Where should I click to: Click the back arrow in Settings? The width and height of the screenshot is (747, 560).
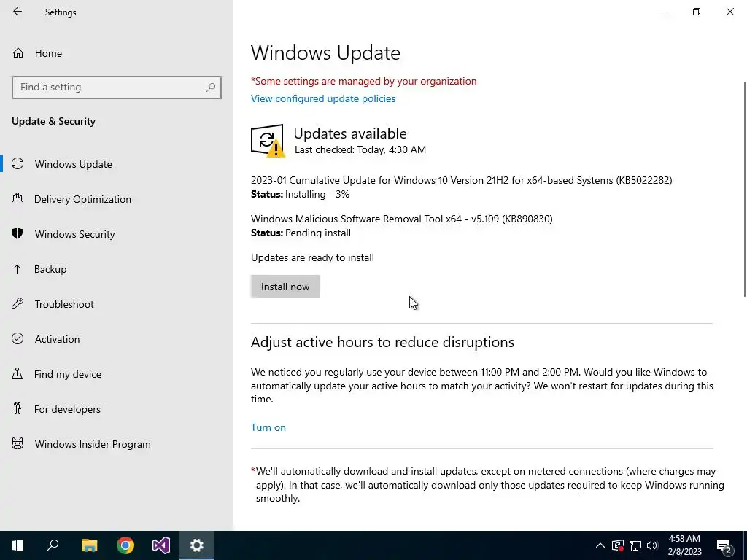(x=18, y=12)
